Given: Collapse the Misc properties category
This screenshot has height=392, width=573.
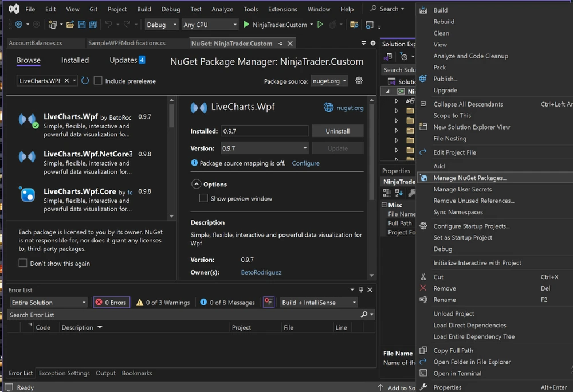Looking at the screenshot, I should point(384,205).
